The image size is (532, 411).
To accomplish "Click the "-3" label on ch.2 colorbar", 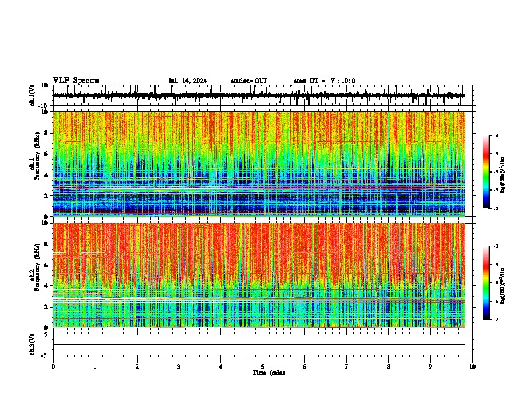I will (x=496, y=246).
